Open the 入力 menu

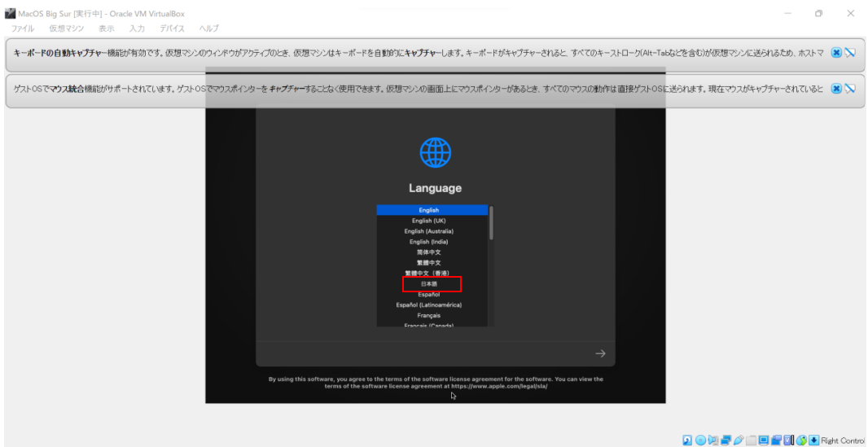tap(137, 28)
